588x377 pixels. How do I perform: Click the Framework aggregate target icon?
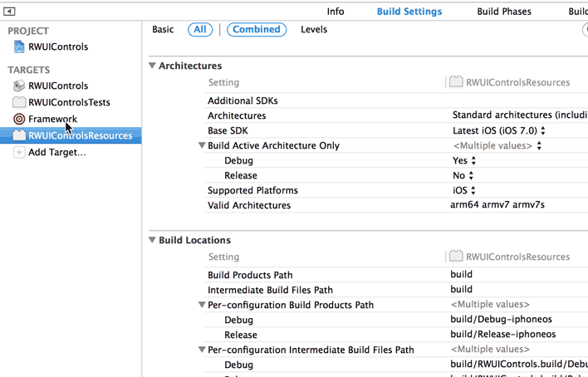click(19, 119)
